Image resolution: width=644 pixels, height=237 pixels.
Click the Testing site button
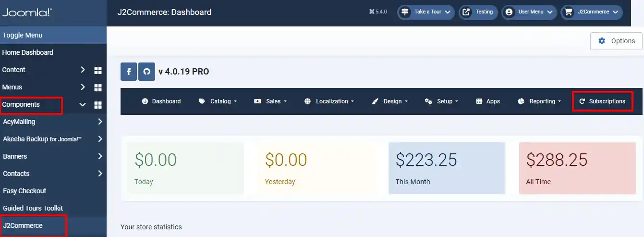pos(479,12)
